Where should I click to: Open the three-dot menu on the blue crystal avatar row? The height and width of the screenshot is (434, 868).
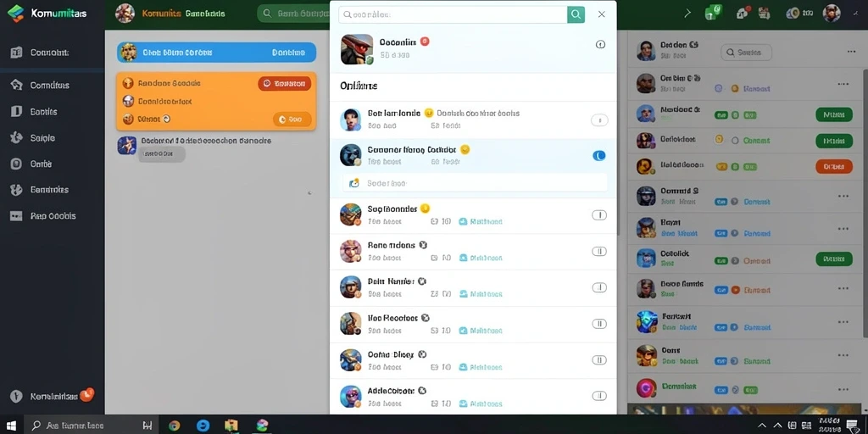pyautogui.click(x=843, y=321)
